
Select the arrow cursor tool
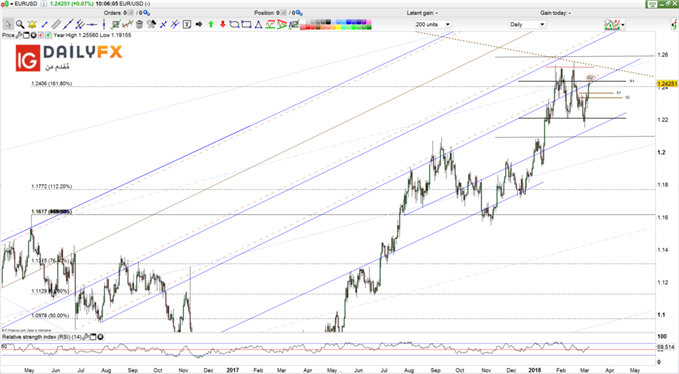[x=8, y=25]
